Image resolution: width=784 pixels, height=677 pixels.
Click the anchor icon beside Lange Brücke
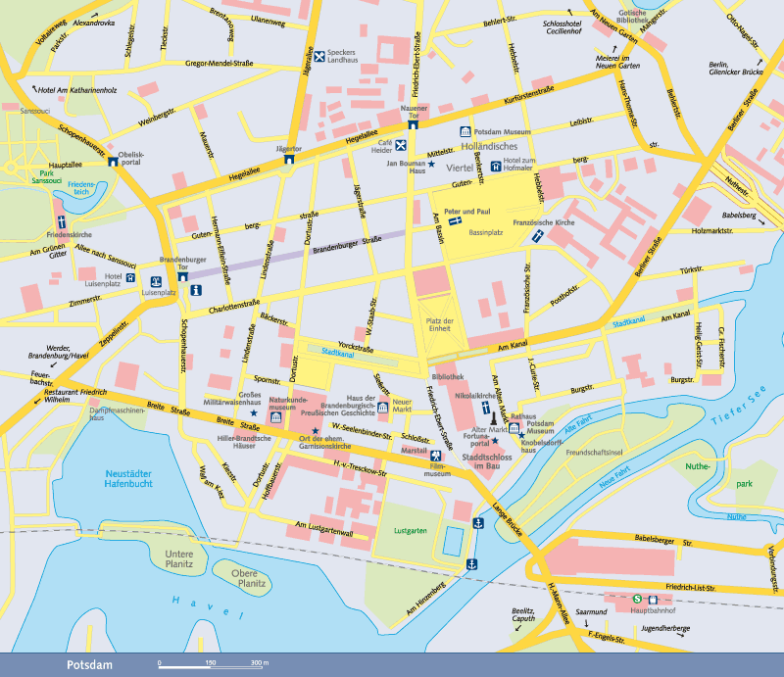[477, 522]
